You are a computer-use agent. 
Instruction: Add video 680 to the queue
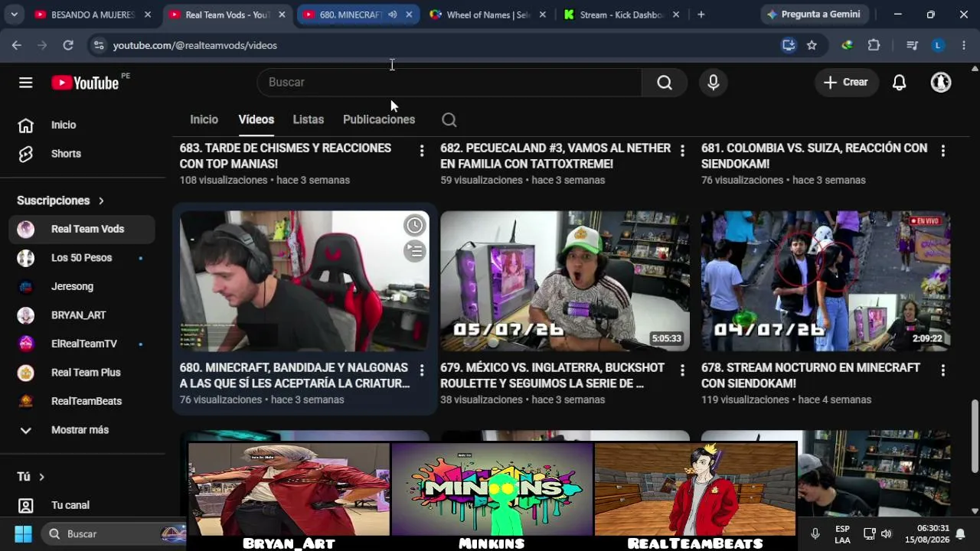tap(414, 251)
